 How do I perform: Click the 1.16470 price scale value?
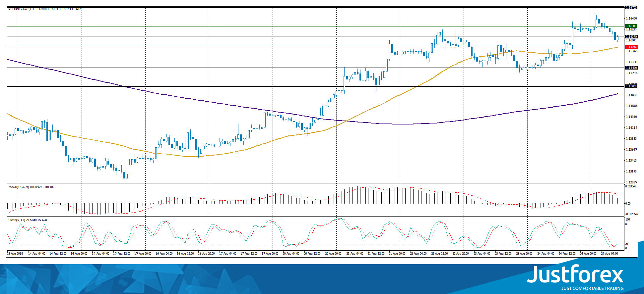click(x=631, y=19)
